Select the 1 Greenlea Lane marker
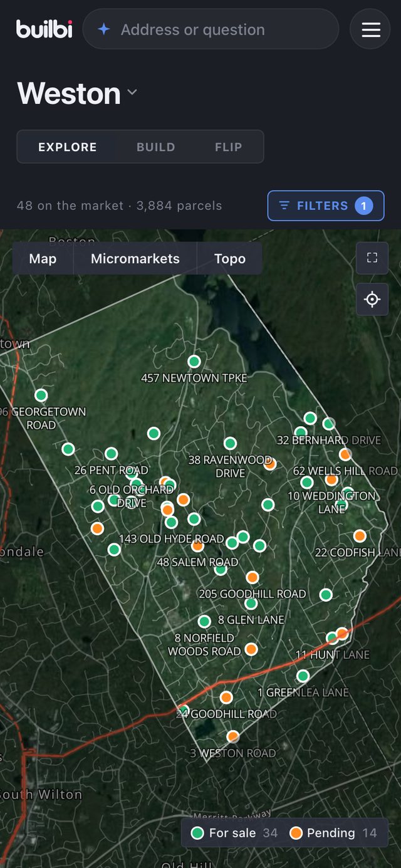Viewport: 401px width, 868px height. [x=303, y=676]
